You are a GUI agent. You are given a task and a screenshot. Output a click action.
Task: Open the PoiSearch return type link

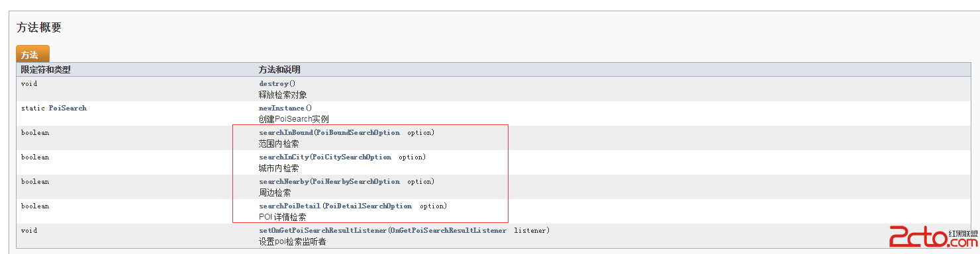[68, 108]
